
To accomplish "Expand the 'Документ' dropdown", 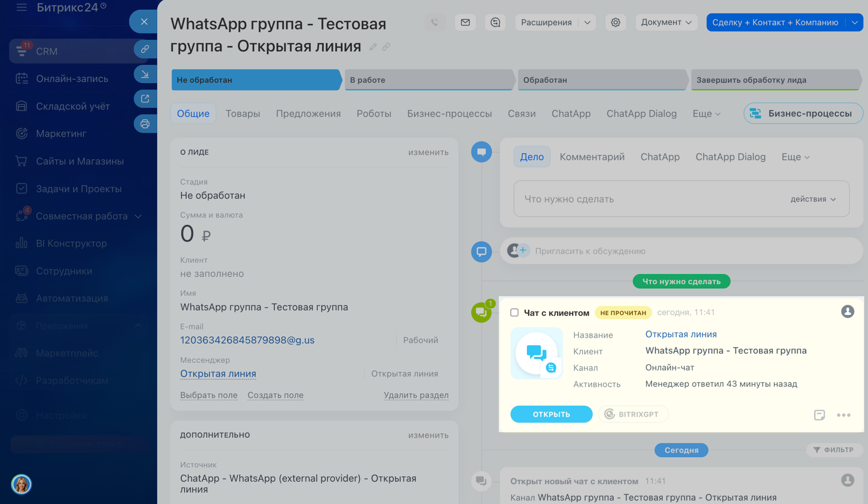I will [x=666, y=22].
